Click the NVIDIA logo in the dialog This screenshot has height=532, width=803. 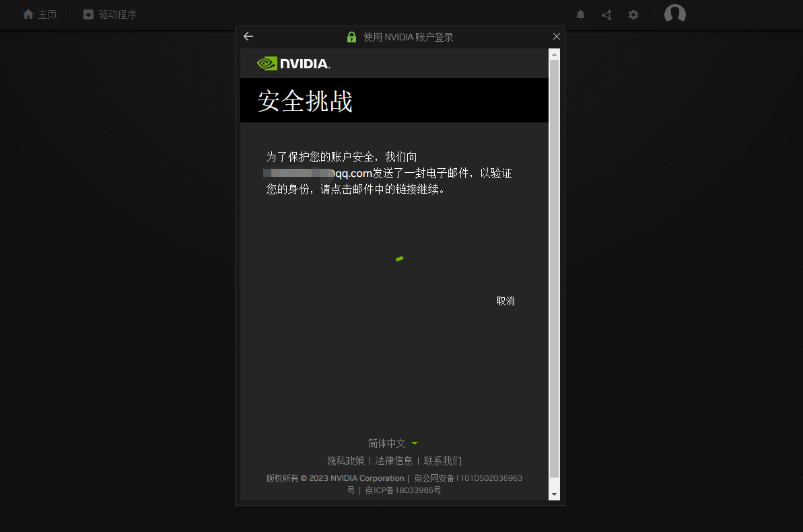[292, 63]
